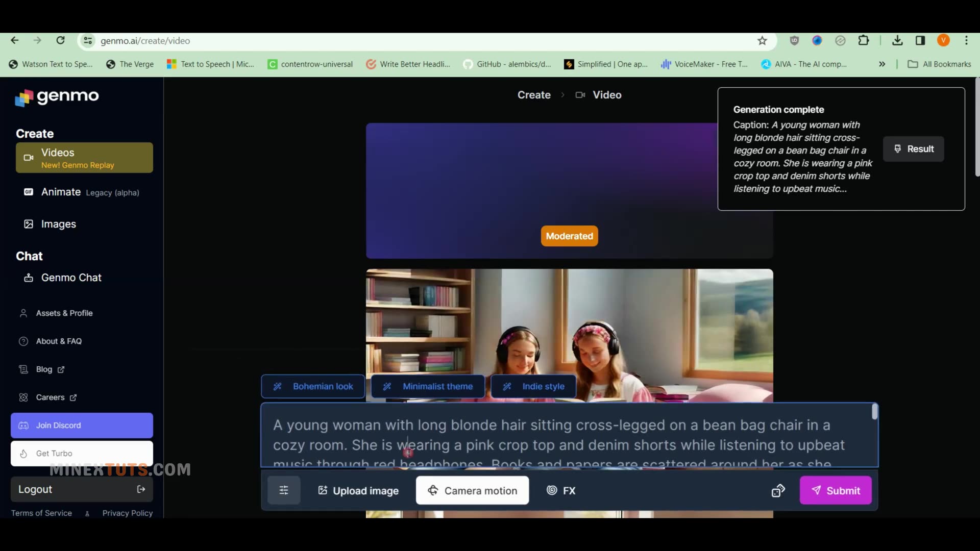Screen dimensions: 980x551
Task: Click the dice randomize prompt icon
Action: tap(778, 490)
